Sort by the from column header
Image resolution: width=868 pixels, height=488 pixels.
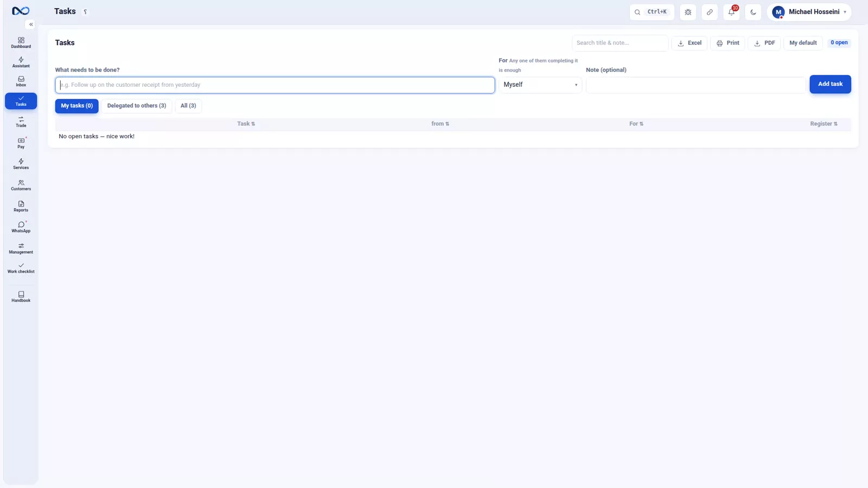tap(440, 124)
